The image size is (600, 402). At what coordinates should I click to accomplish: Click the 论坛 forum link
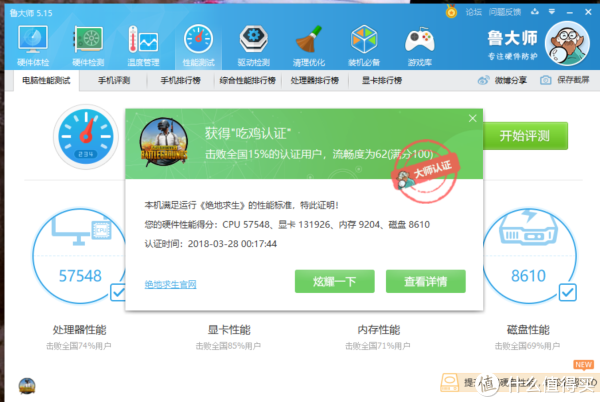pos(473,12)
